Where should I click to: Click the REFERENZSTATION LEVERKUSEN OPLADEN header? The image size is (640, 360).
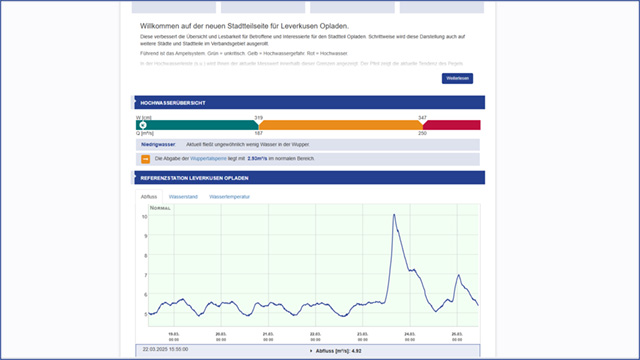coord(309,178)
